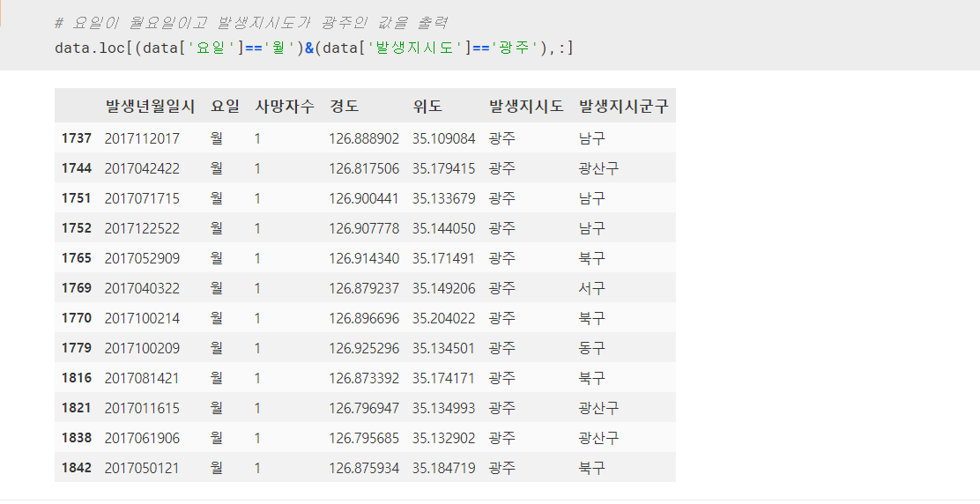Click date value 2017071715
The width and height of the screenshot is (980, 504).
coord(142,198)
